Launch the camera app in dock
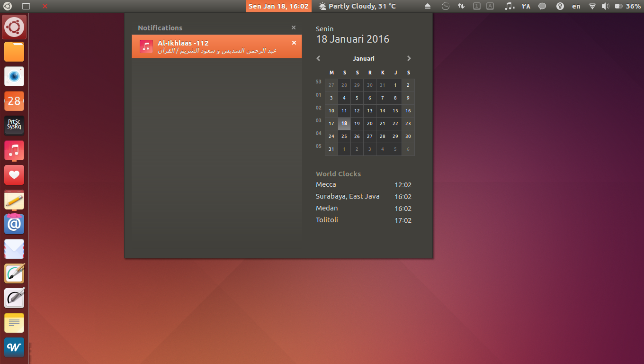The width and height of the screenshot is (644, 364). click(x=14, y=76)
